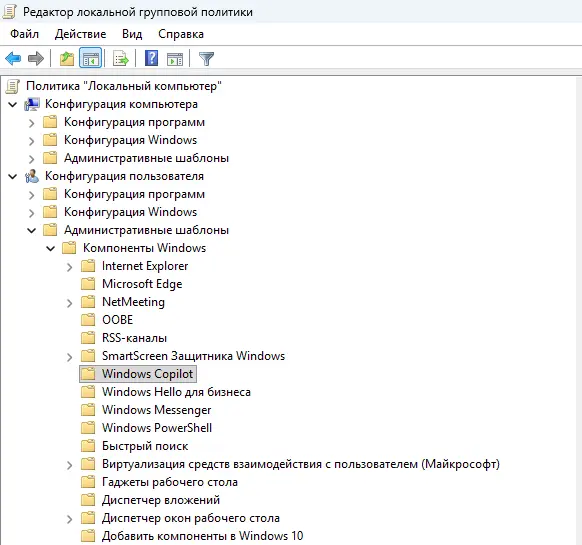
Task: Open the Справка menu
Action: tap(181, 34)
